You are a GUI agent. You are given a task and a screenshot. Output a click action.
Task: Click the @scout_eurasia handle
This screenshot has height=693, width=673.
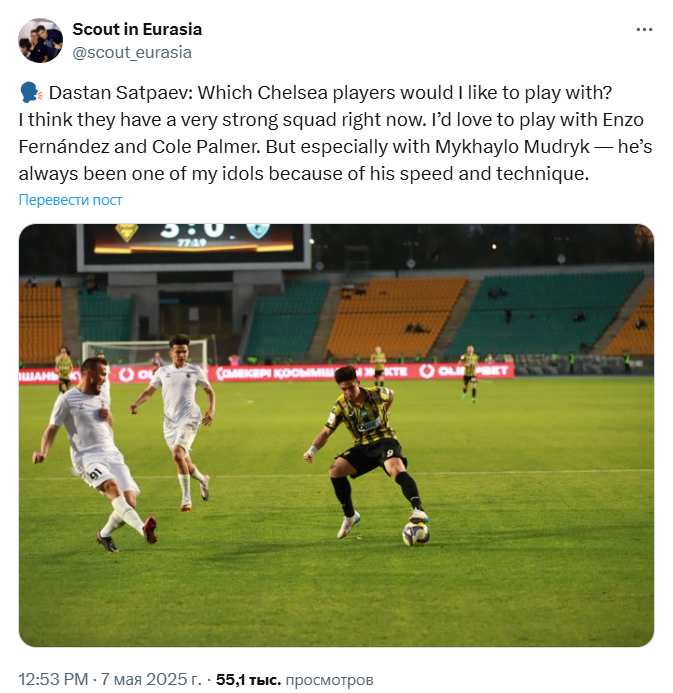pos(131,52)
